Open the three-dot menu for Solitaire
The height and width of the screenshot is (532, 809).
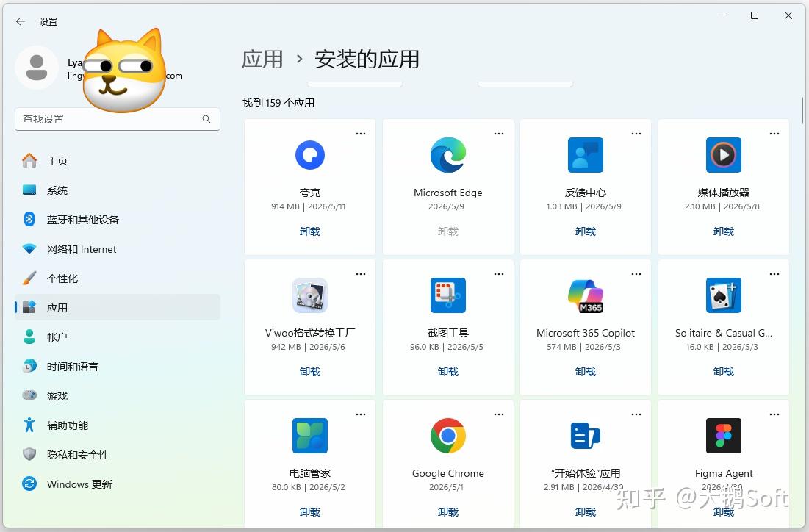[774, 274]
